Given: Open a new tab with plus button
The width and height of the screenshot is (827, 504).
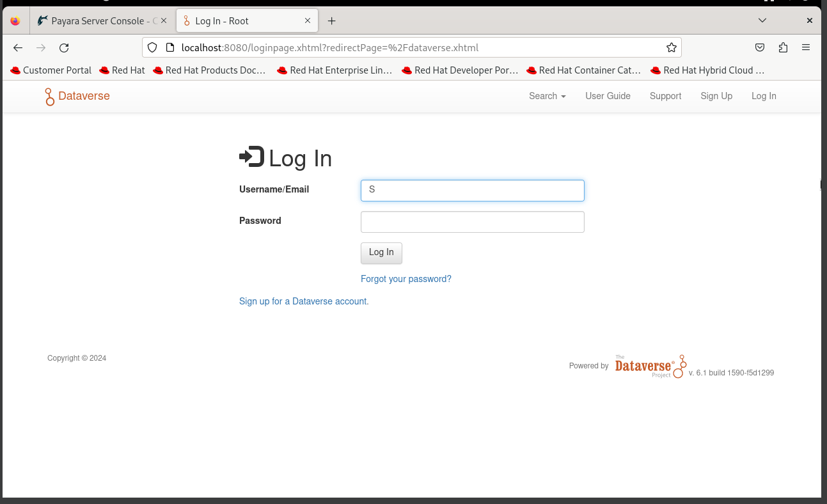Looking at the screenshot, I should 331,21.
